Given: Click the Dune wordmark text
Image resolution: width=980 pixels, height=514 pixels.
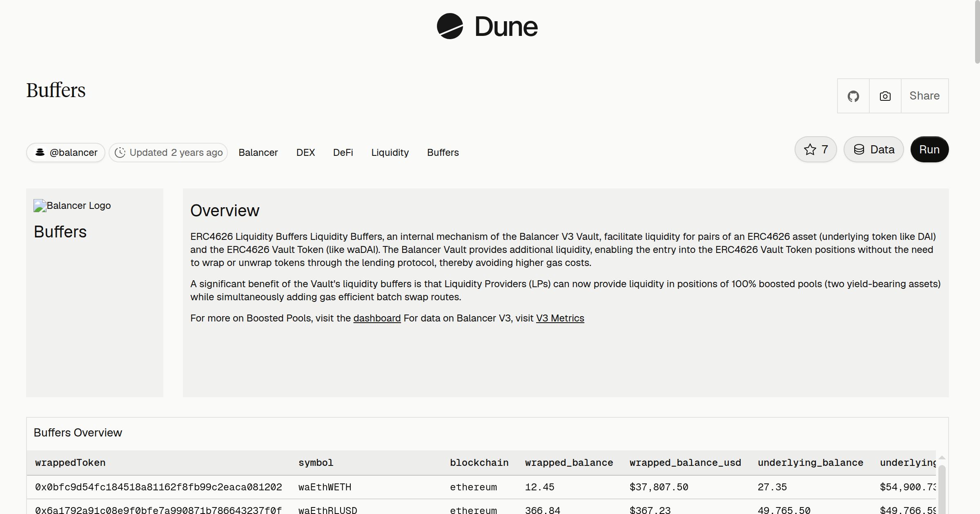Looking at the screenshot, I should point(506,27).
